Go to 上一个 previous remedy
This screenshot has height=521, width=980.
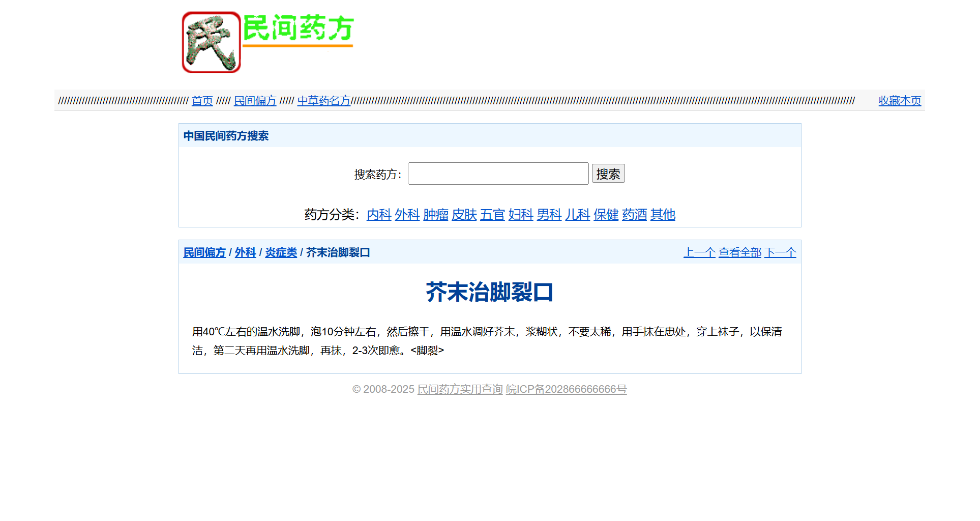pyautogui.click(x=699, y=252)
